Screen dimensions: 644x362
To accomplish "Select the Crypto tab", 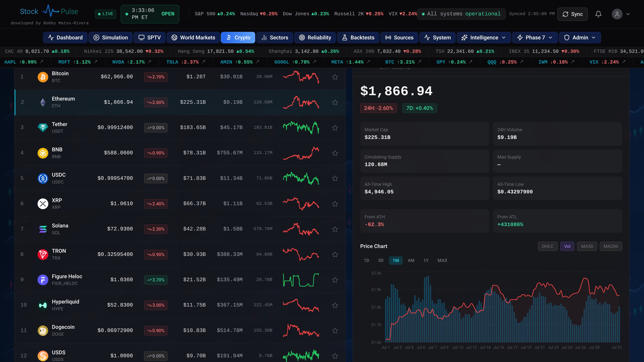I will click(238, 38).
